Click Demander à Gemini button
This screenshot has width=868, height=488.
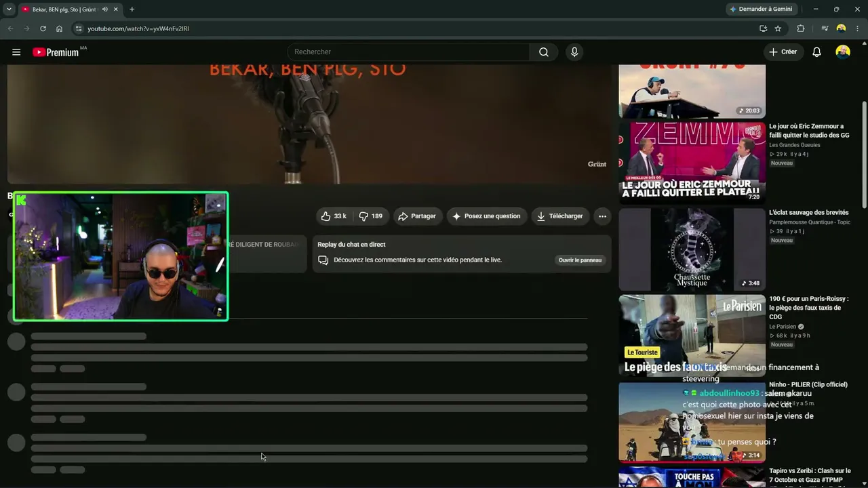[761, 9]
